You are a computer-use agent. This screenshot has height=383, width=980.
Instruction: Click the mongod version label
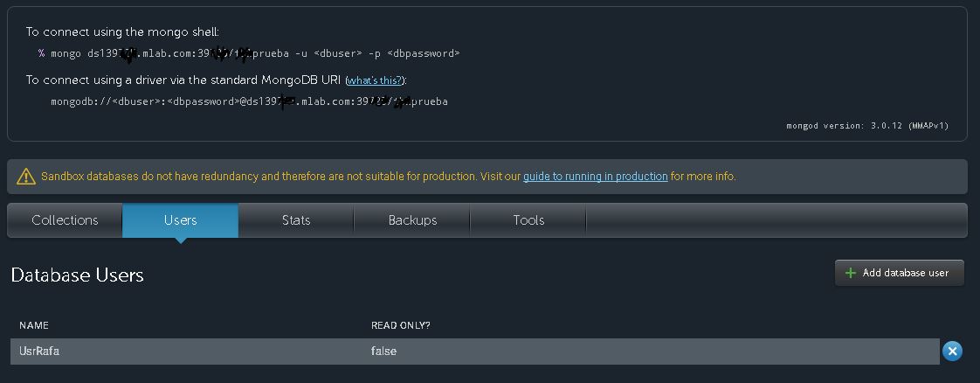[x=867, y=126]
